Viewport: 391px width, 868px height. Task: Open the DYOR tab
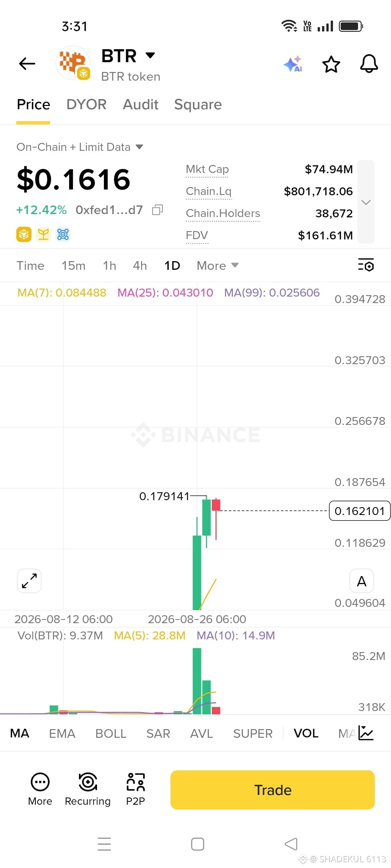(x=86, y=105)
